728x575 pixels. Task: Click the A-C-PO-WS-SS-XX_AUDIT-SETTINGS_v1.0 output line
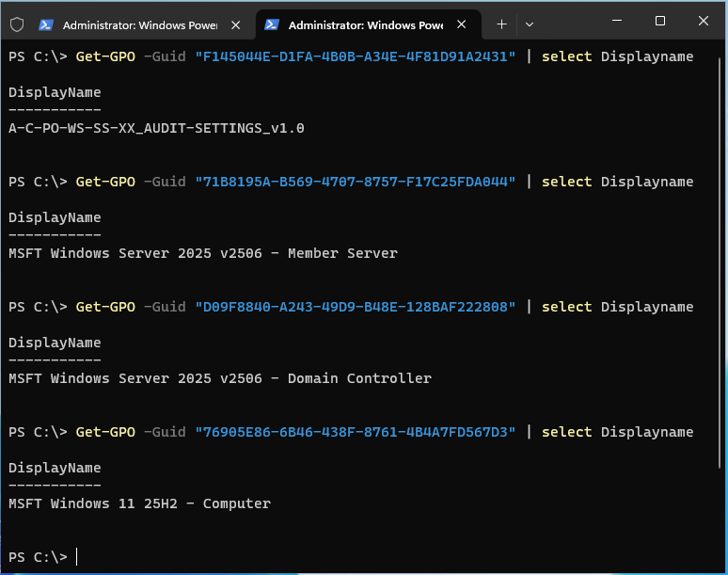pos(156,128)
